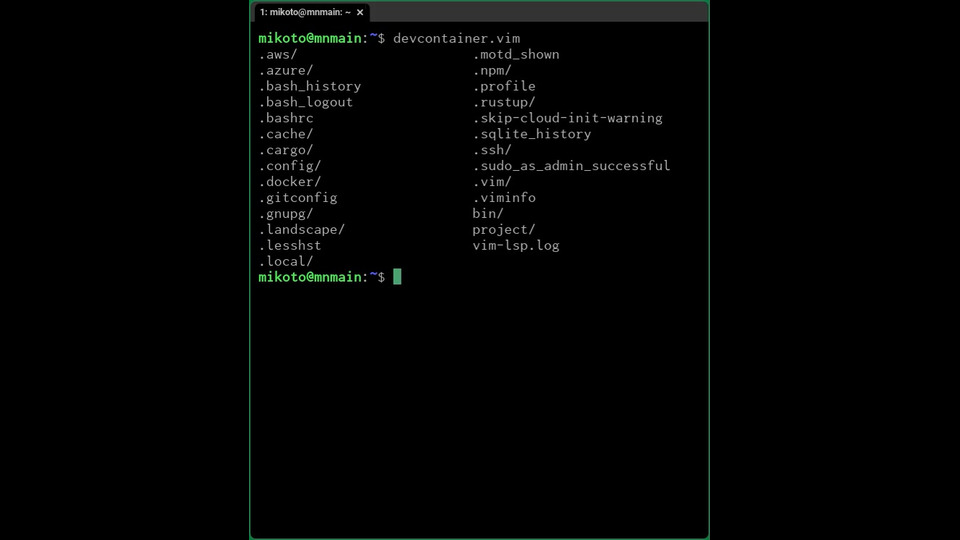Click the project/ directory entry
The image size is (960, 540).
(x=504, y=230)
